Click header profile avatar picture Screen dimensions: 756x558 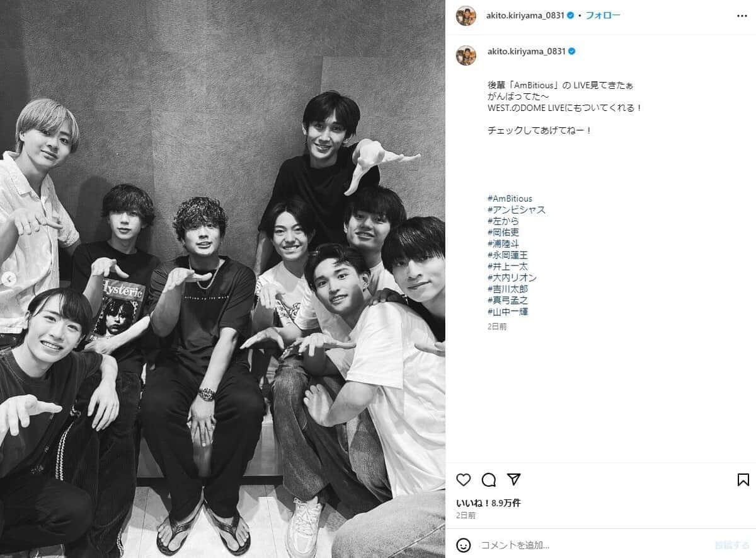[x=466, y=16]
